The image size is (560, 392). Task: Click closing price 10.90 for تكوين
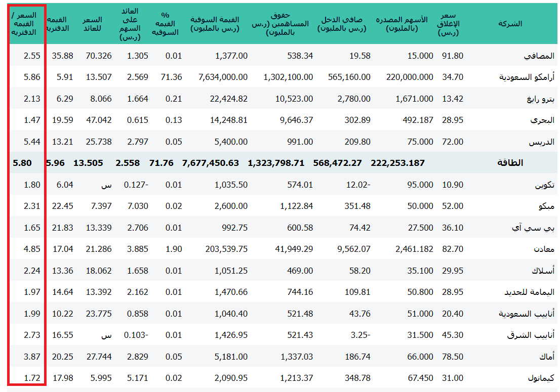click(x=453, y=185)
